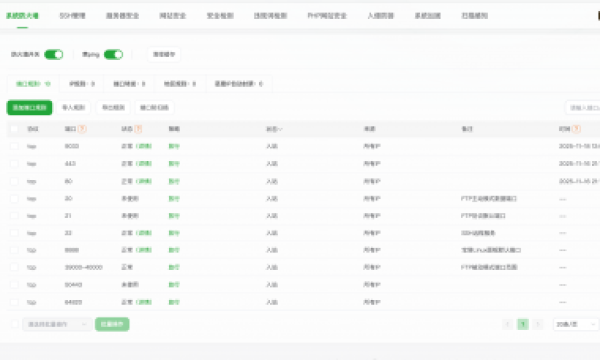Screen dimensions: 600x360
Task: Click 放行 policy in port 39000-40000 row
Action: pyautogui.click(x=174, y=267)
